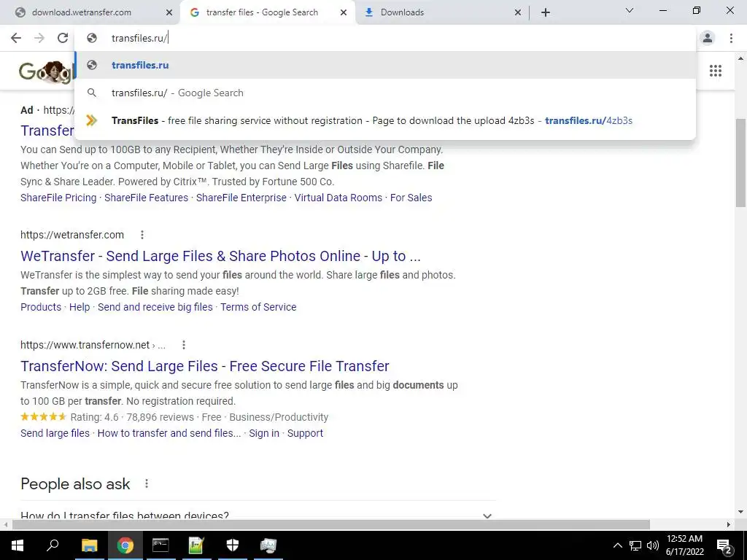Click the address bar with transfiles.ru/
Image resolution: width=747 pixels, height=560 pixels.
pyautogui.click(x=385, y=38)
